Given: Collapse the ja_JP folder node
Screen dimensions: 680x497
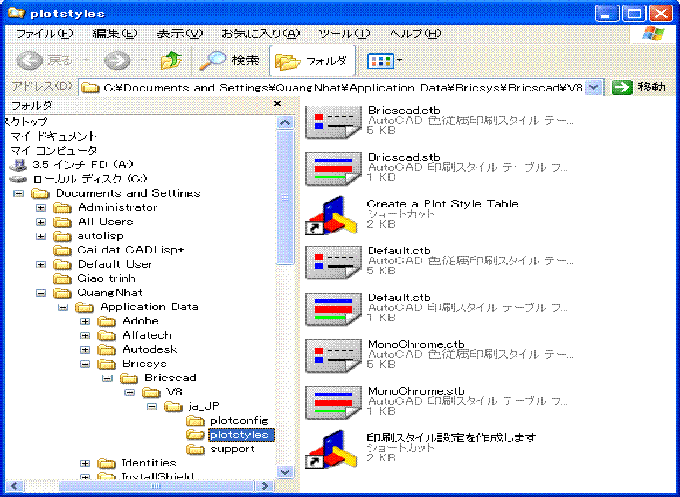Looking at the screenshot, I should coord(152,407).
